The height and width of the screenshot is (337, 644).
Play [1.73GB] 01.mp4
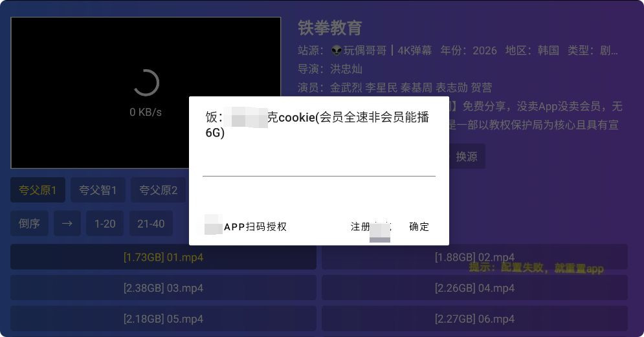(x=164, y=257)
